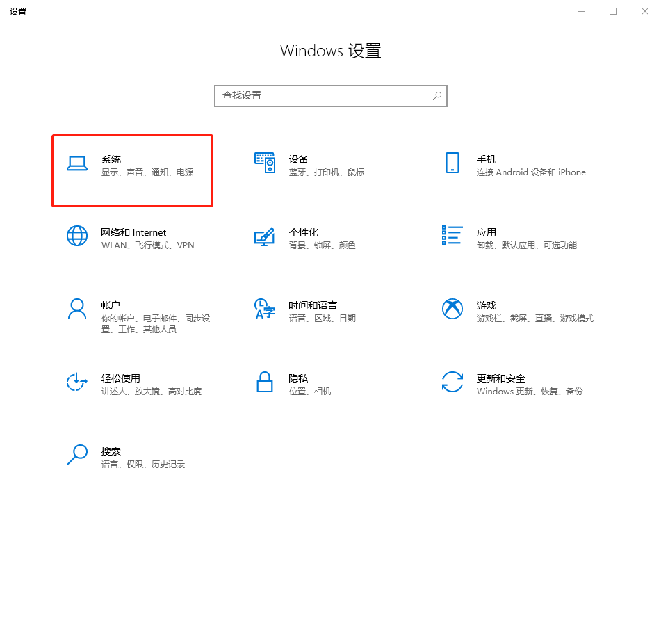Open the 系统 laptop icon
This screenshot has width=661, height=644.
[77, 163]
